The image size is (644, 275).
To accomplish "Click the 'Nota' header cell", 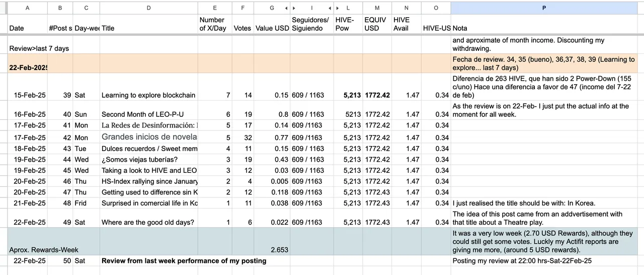I will pos(544,24).
